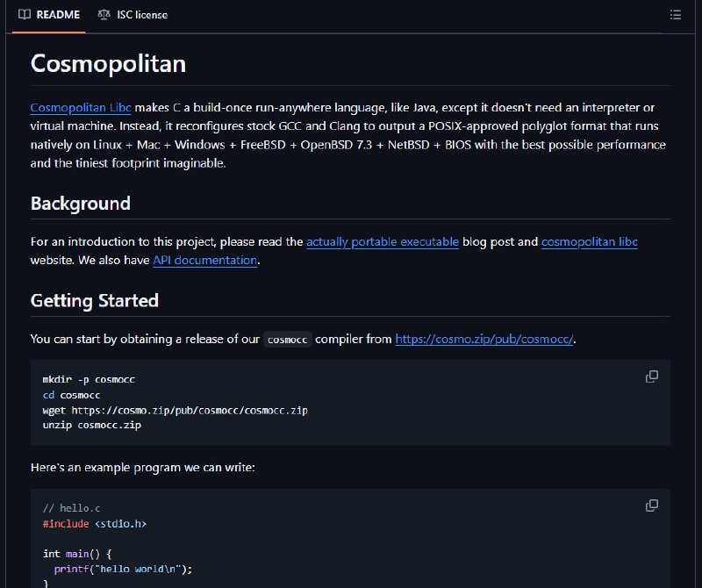Image resolution: width=702 pixels, height=588 pixels.
Task: Open the API documentation link
Action: click(x=205, y=260)
